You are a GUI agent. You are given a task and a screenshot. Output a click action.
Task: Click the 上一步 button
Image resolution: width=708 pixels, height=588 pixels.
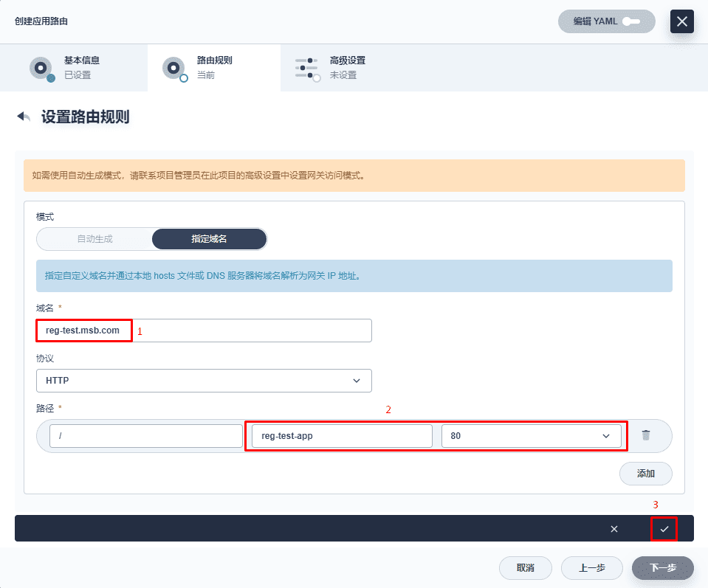pyautogui.click(x=592, y=567)
